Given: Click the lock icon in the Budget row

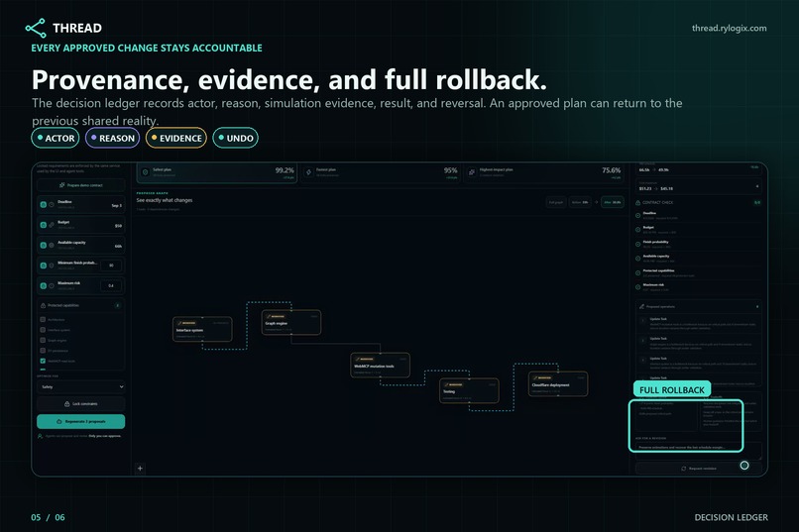Looking at the screenshot, I should tap(44, 225).
